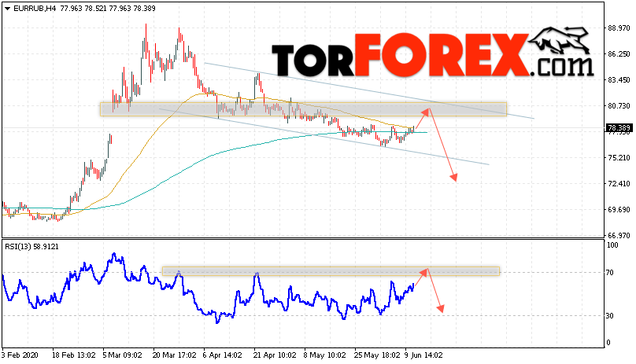Image resolution: width=636 pixels, height=364 pixels.
Task: Select price axis label 66.970
Action: pos(619,236)
